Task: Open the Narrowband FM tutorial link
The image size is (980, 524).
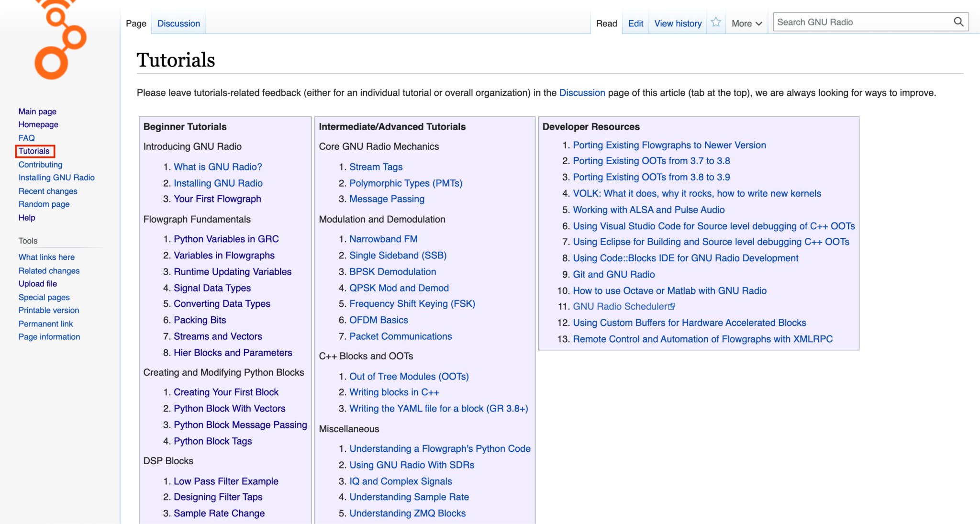Action: coord(383,239)
